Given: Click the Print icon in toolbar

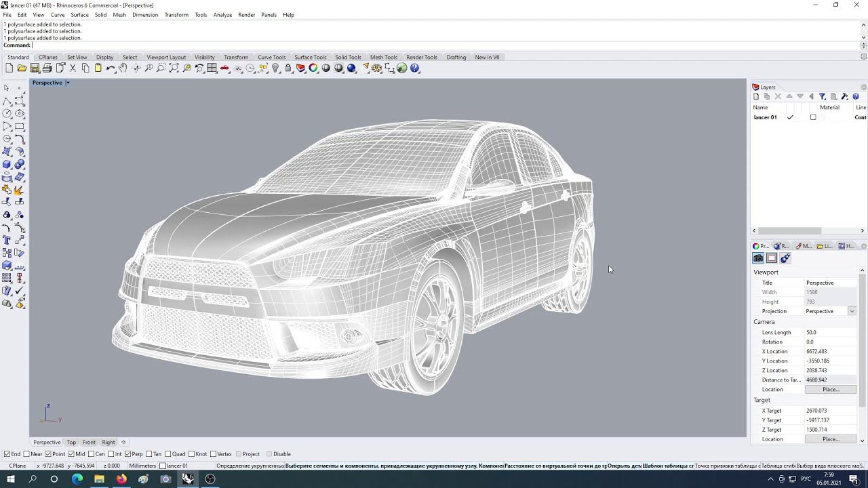Looking at the screenshot, I should 47,68.
